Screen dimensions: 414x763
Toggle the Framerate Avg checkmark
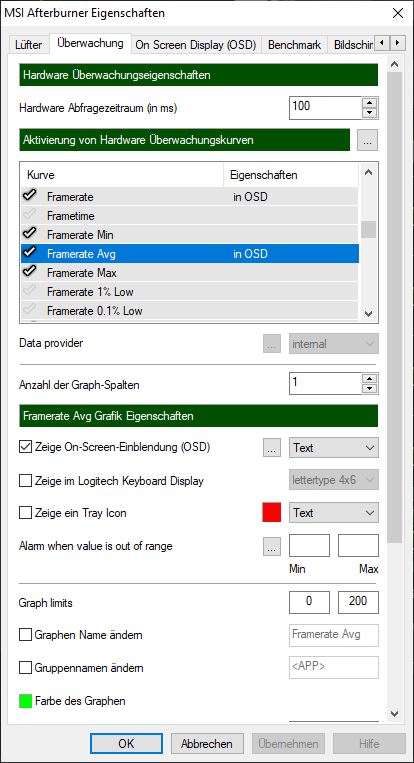click(30, 253)
